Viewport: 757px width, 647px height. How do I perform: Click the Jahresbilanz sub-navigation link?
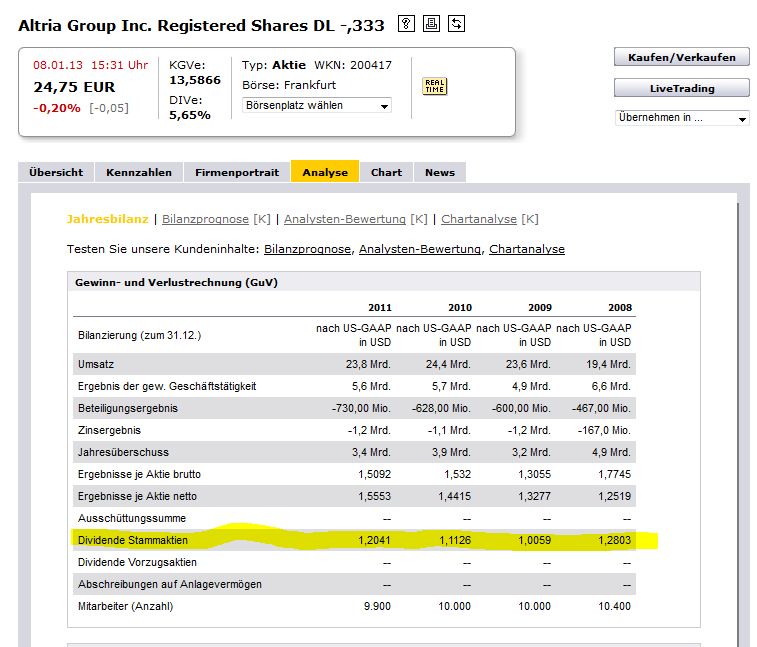point(107,219)
